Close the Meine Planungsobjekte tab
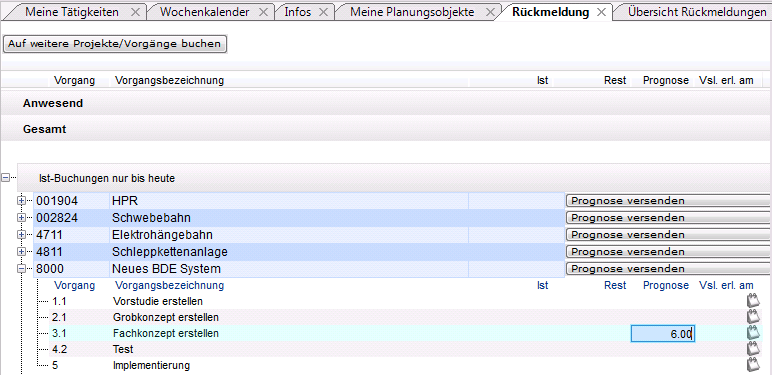Screen dimensions: 772x380 489,12
